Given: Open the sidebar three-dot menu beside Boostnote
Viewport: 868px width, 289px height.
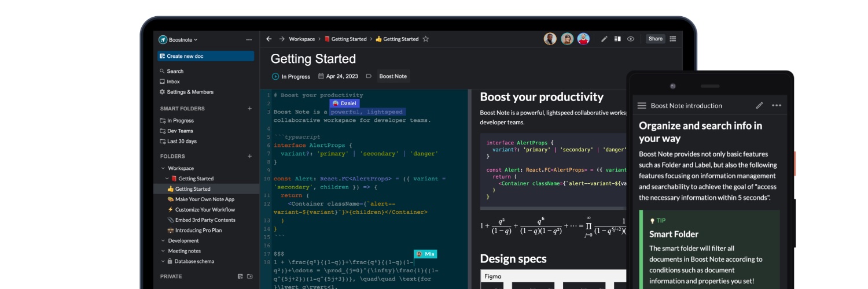Looking at the screenshot, I should coord(249,40).
